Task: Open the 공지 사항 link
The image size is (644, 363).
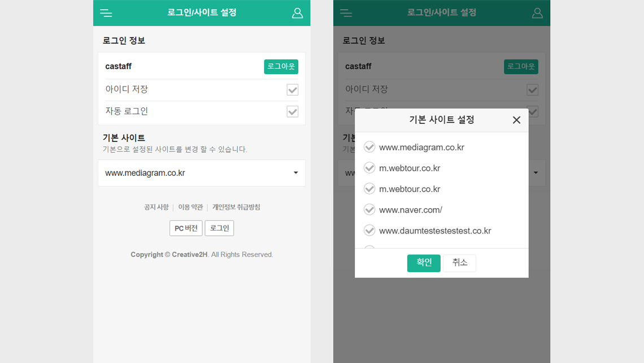Action: click(x=156, y=208)
